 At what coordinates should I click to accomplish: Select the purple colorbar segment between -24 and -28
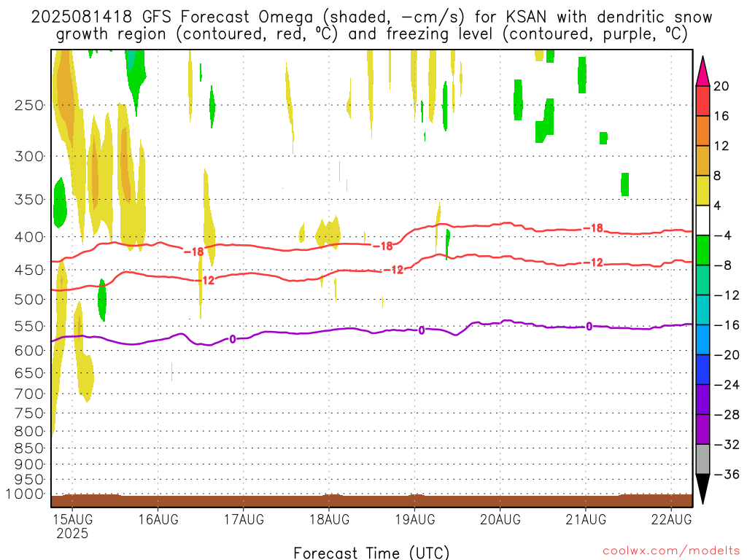pos(703,400)
